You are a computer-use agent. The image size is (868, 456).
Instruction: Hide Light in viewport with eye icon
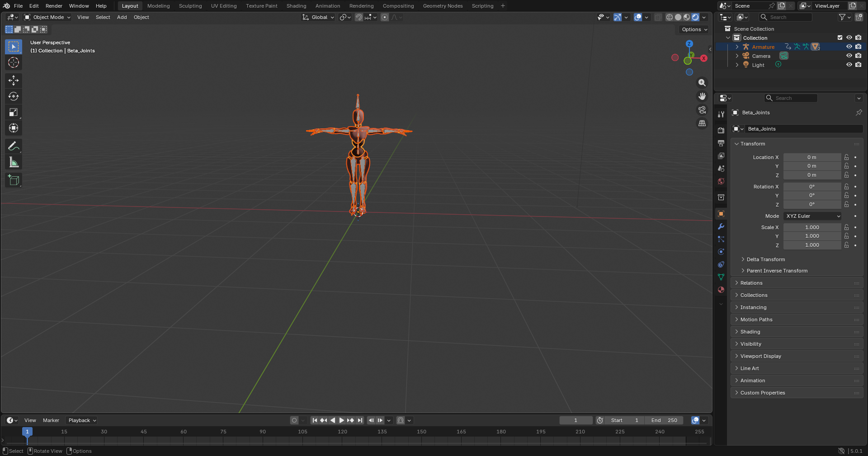click(x=849, y=65)
